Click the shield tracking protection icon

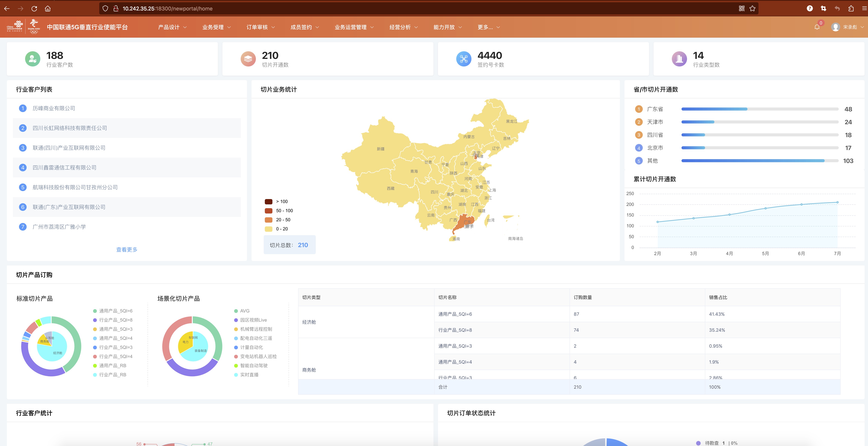pos(105,8)
